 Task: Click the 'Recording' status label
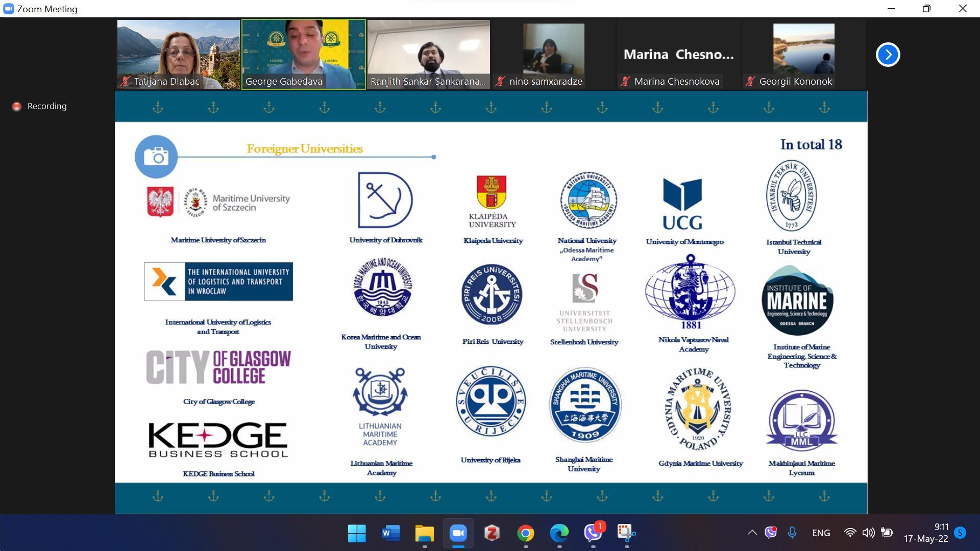coord(47,106)
